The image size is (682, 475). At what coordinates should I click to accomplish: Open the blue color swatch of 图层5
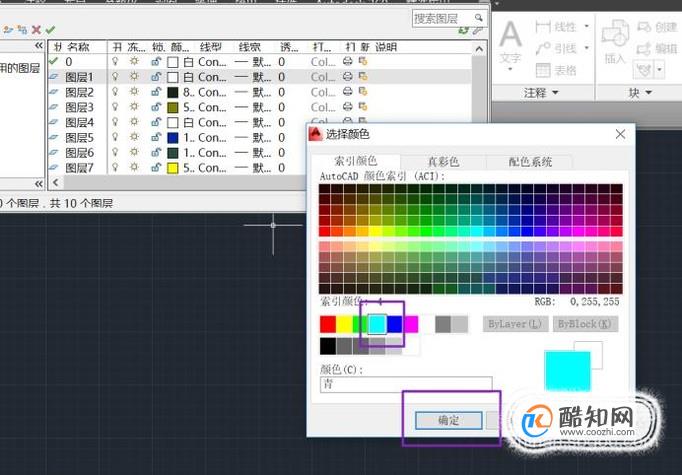click(x=173, y=138)
